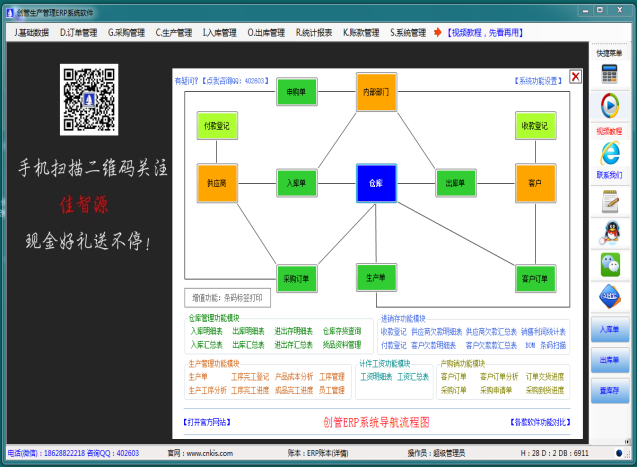Click the 出库单 sidebar button
Screen dimensions: 637x467
(x=608, y=359)
